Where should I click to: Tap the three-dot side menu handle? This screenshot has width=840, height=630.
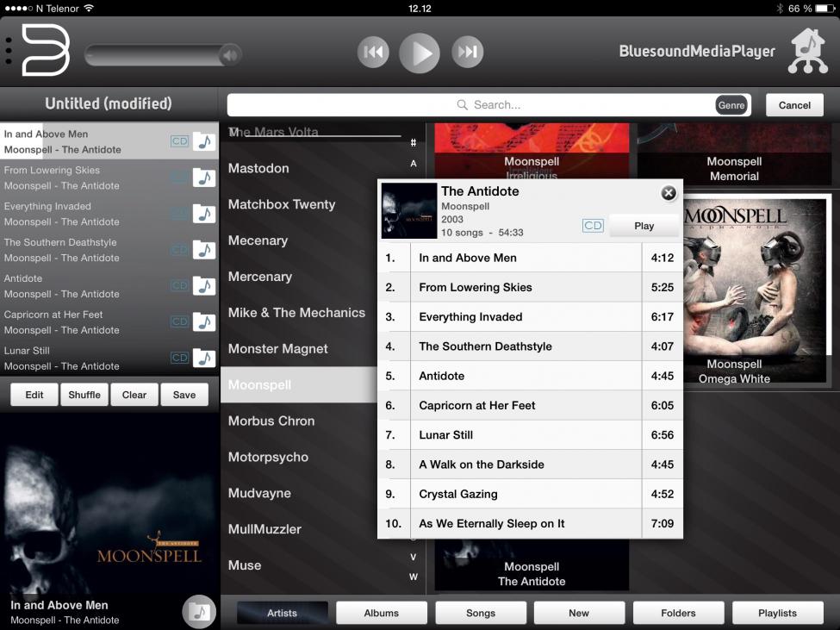coord(8,51)
